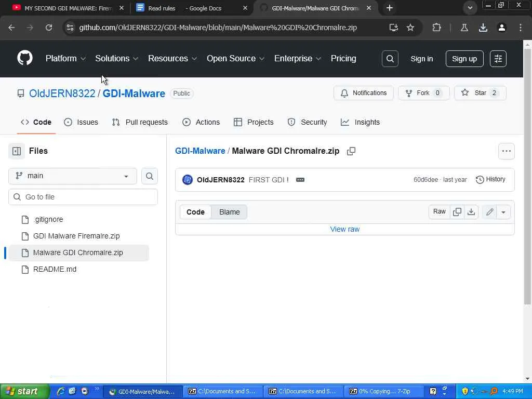Click the page vertical scrollbar
This screenshot has width=532, height=399.
click(x=528, y=177)
